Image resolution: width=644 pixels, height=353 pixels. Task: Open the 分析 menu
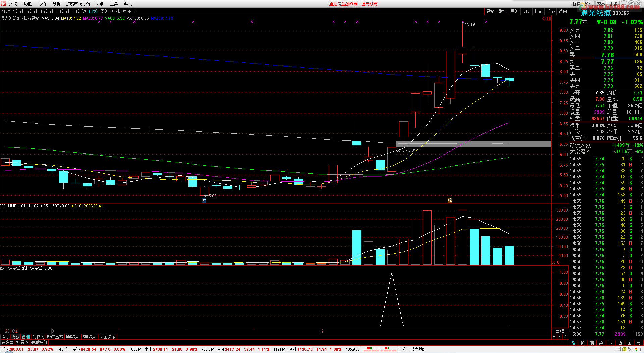coord(57,4)
